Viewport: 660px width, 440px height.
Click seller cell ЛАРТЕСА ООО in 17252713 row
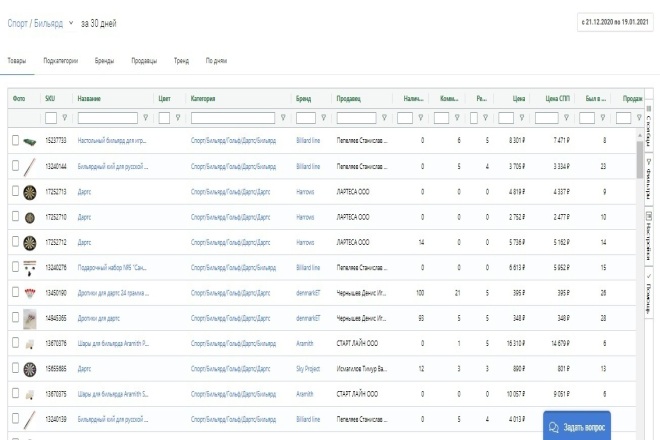point(353,192)
